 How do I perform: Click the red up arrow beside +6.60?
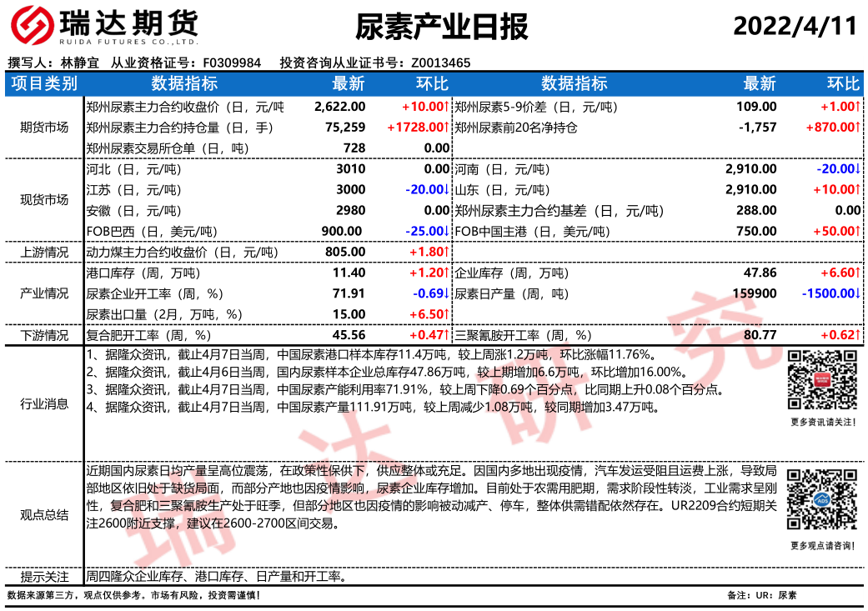pos(858,273)
